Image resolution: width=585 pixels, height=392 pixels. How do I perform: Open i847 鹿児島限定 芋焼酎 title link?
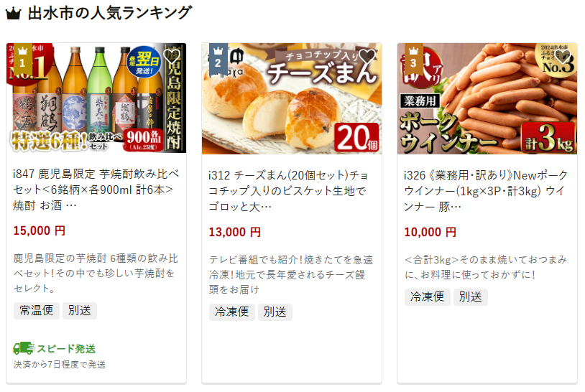pyautogui.click(x=96, y=190)
